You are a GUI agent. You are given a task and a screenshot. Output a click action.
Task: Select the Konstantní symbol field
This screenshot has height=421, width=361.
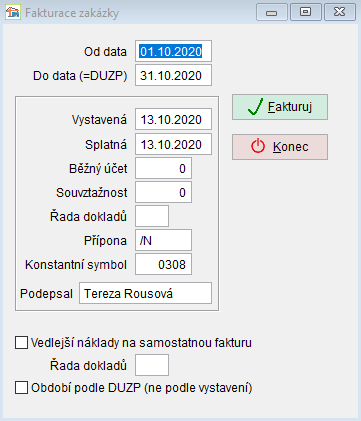[163, 264]
